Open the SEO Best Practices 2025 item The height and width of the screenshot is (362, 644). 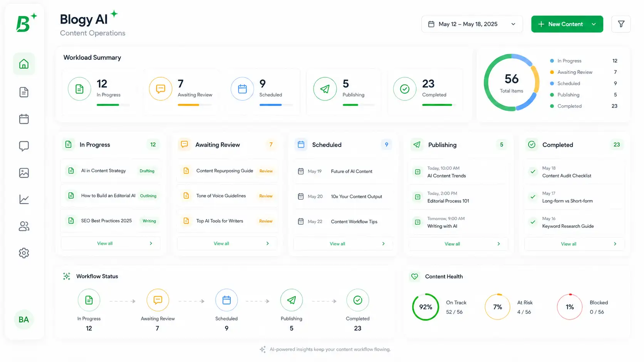111,221
